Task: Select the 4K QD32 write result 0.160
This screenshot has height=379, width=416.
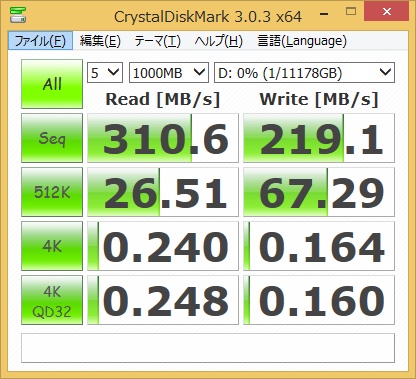Action: [x=319, y=300]
